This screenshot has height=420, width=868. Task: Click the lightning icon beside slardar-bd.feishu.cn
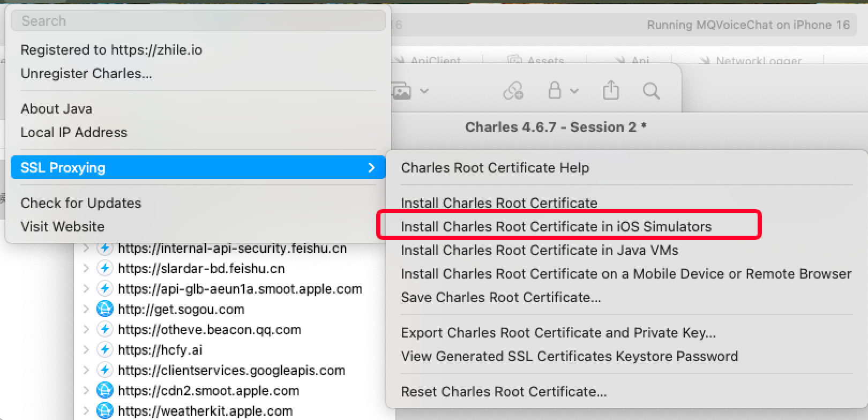[x=105, y=268]
